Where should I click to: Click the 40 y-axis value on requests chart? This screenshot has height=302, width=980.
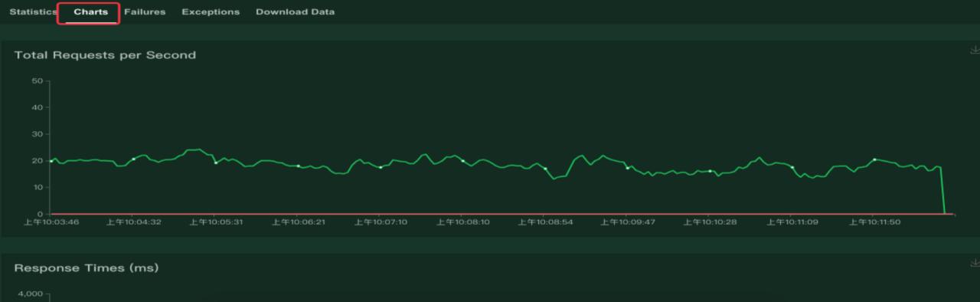click(x=38, y=107)
